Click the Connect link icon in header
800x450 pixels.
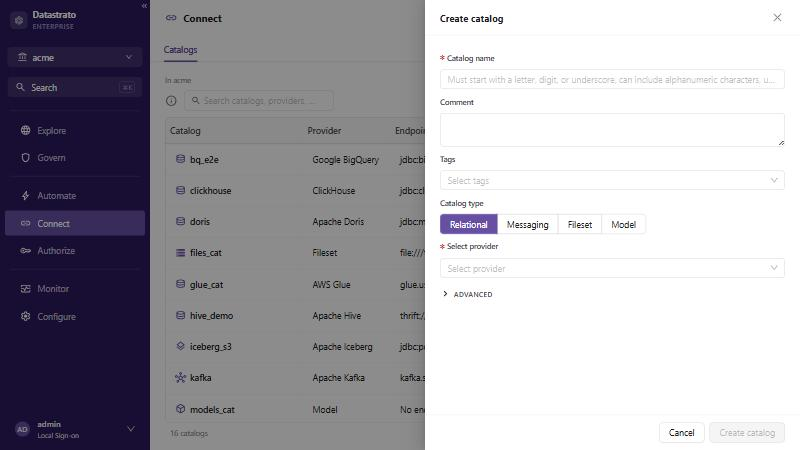171,18
